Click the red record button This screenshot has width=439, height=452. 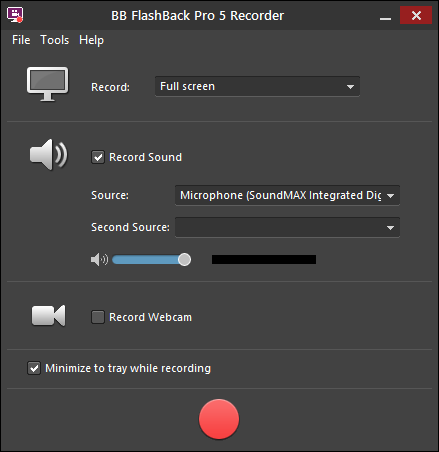point(219,419)
